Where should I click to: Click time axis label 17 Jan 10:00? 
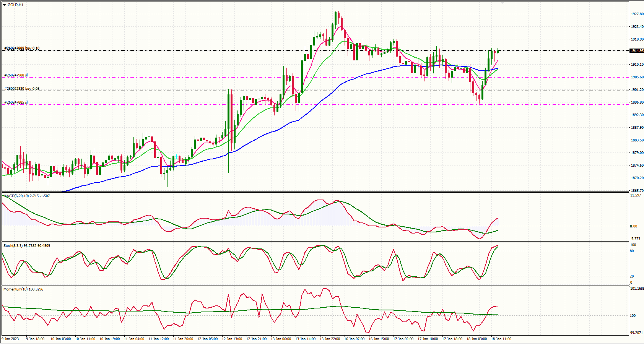428,339
